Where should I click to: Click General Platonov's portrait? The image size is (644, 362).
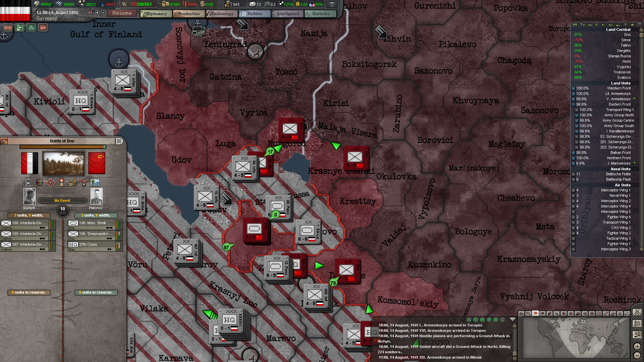(x=97, y=196)
